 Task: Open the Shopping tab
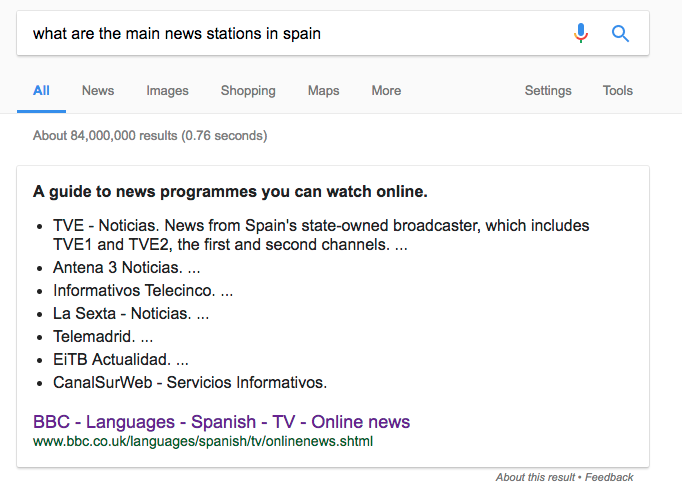pos(248,91)
